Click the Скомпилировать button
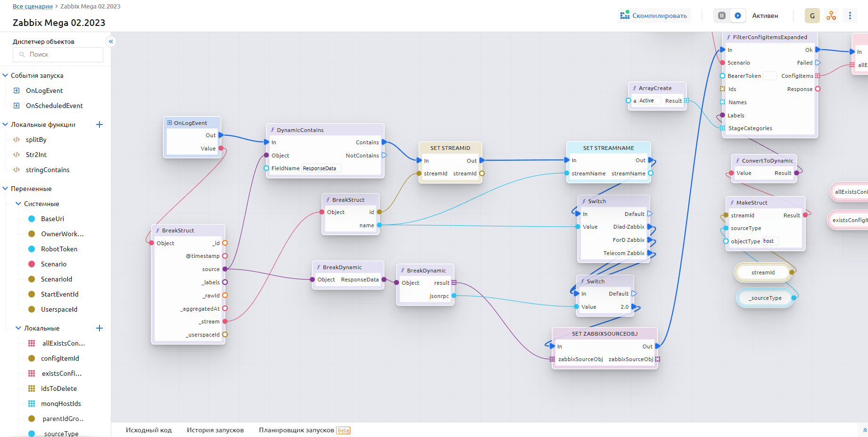 pos(654,16)
